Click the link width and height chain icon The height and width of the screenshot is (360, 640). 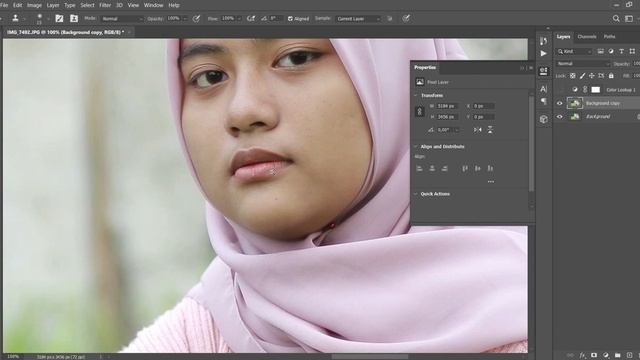(420, 111)
